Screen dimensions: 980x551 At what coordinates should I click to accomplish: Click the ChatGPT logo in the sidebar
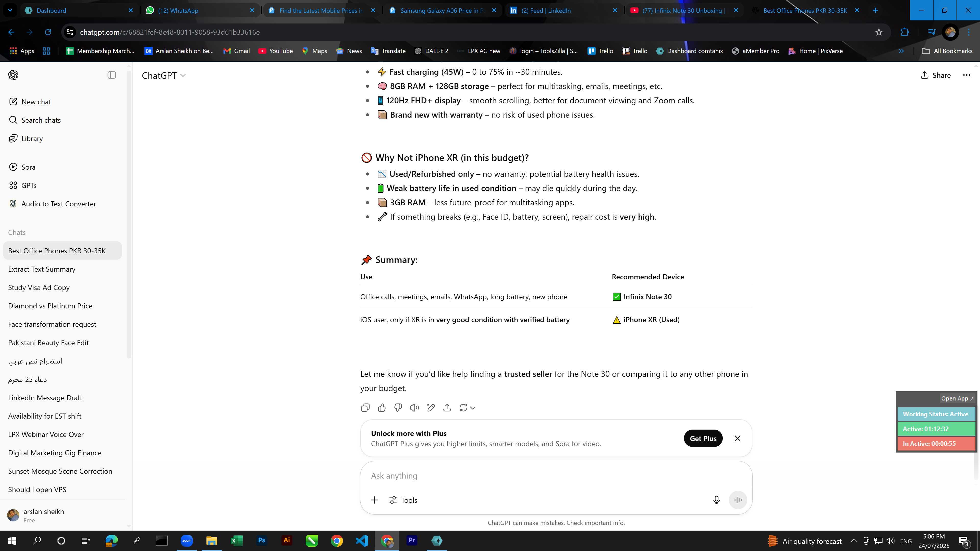tap(13, 75)
